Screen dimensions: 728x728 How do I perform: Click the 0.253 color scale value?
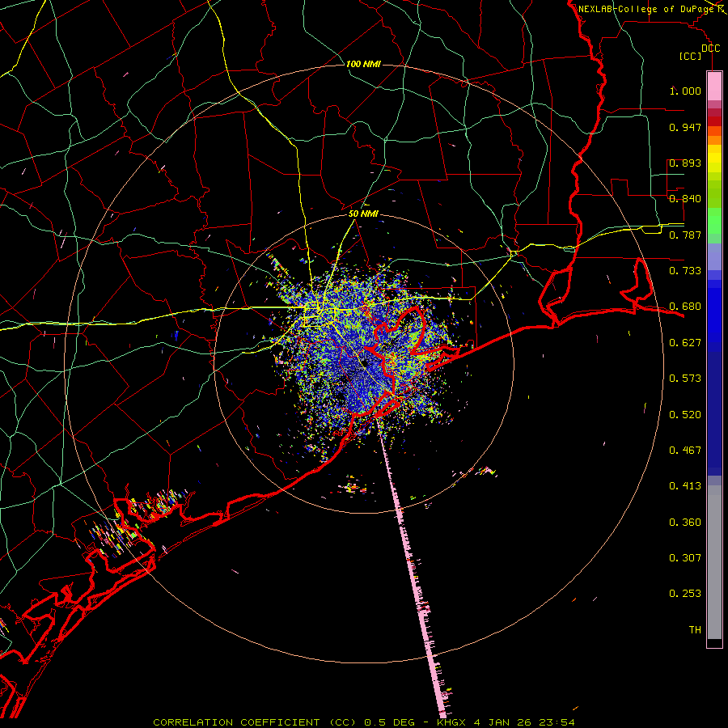tap(685, 594)
